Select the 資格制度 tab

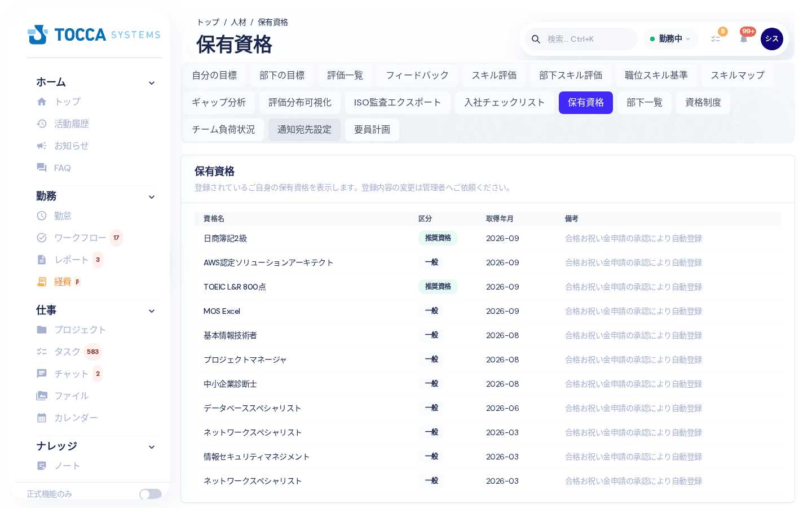pyautogui.click(x=703, y=102)
